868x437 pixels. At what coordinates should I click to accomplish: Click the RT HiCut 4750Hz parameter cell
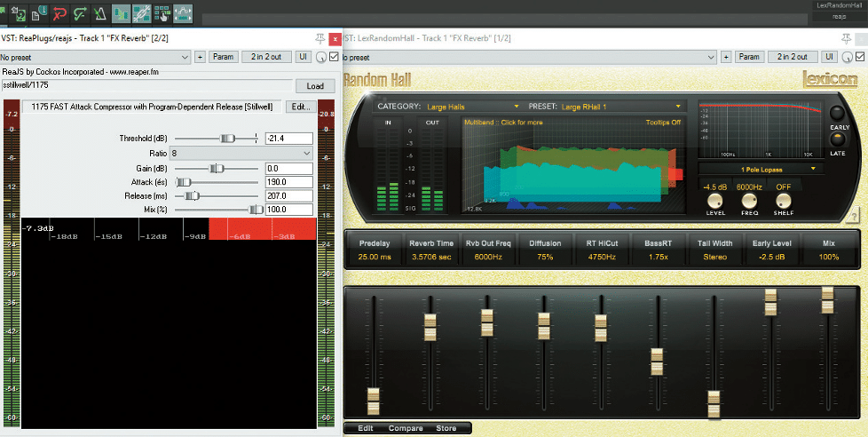(x=601, y=250)
